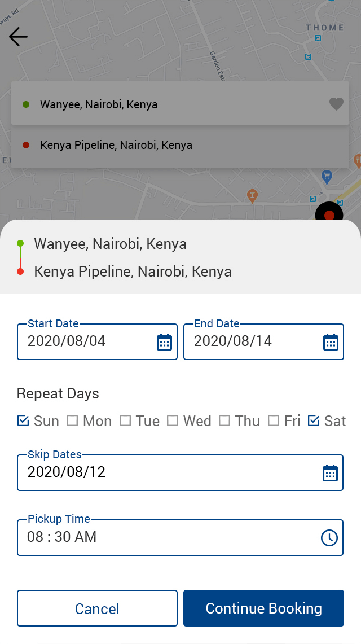
Task: Tap the back arrow icon
Action: (x=18, y=37)
